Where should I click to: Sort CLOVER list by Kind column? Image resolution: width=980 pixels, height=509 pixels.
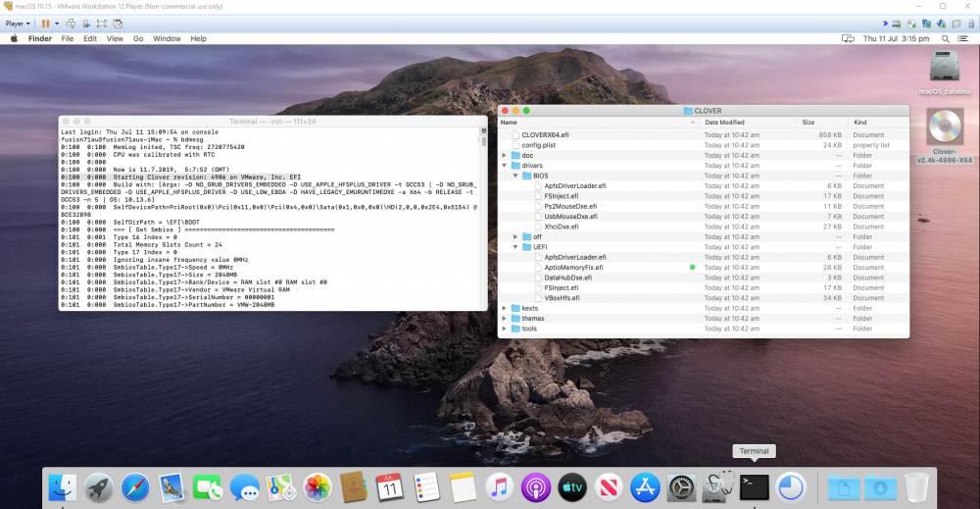pos(878,123)
